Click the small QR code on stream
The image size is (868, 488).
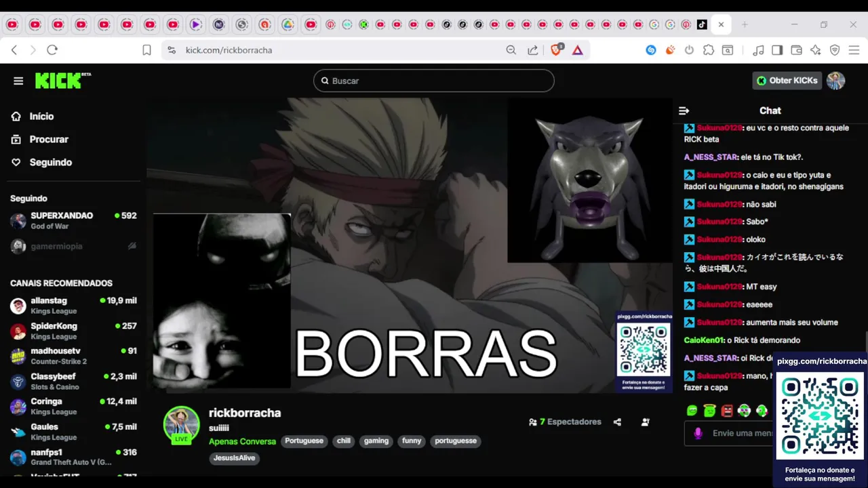coord(644,350)
